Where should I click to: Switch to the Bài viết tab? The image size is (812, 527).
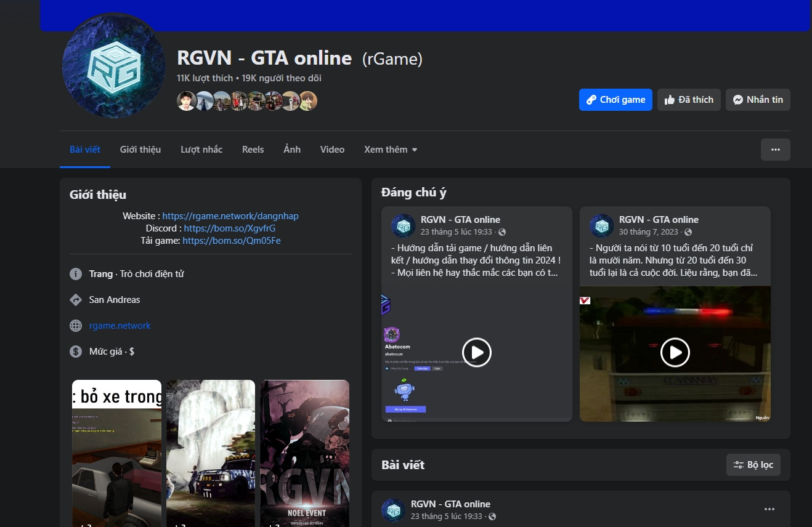click(x=85, y=150)
